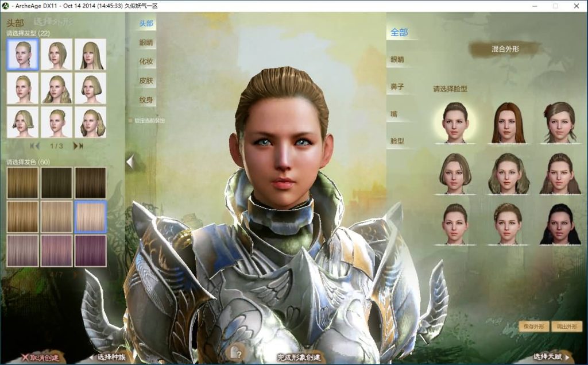This screenshot has height=365, width=588.
Task: Click the 保存外形 button
Action: 533,326
